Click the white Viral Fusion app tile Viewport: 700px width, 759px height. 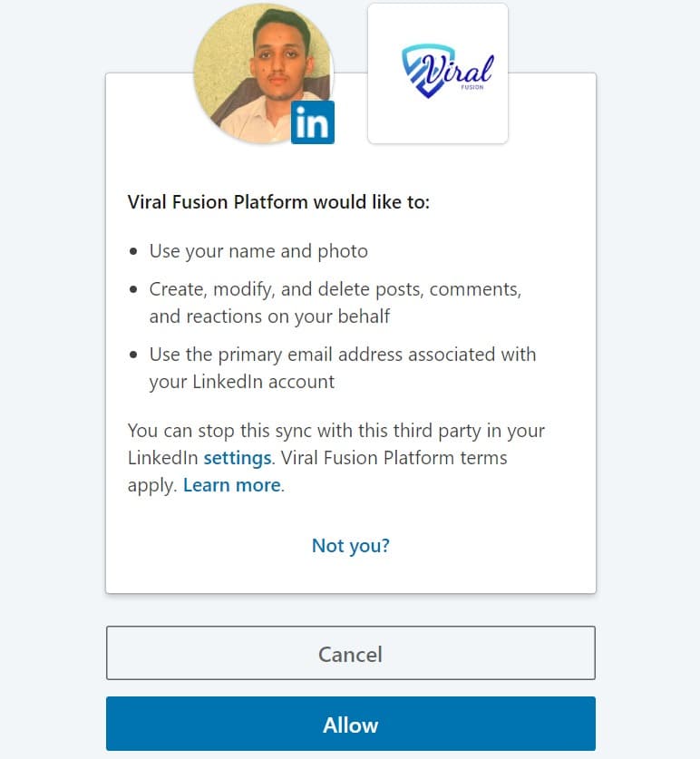[438, 73]
